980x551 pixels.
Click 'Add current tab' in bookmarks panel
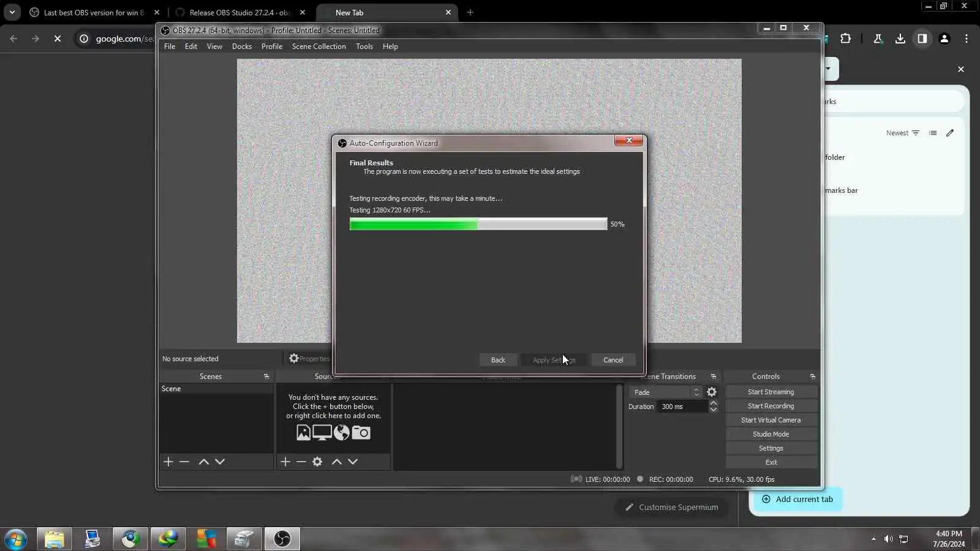[x=797, y=499]
